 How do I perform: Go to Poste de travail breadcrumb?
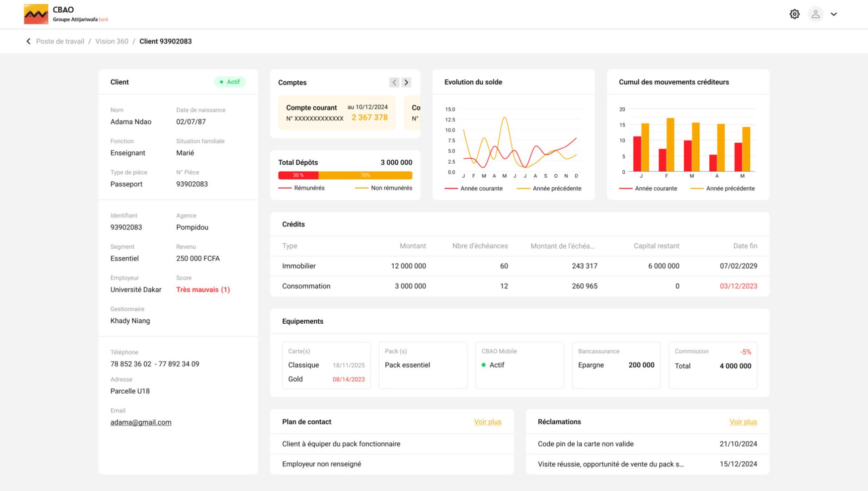[x=60, y=41]
